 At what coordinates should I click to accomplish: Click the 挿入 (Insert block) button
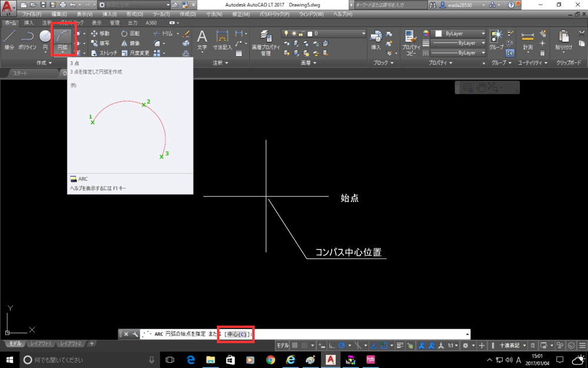click(376, 41)
